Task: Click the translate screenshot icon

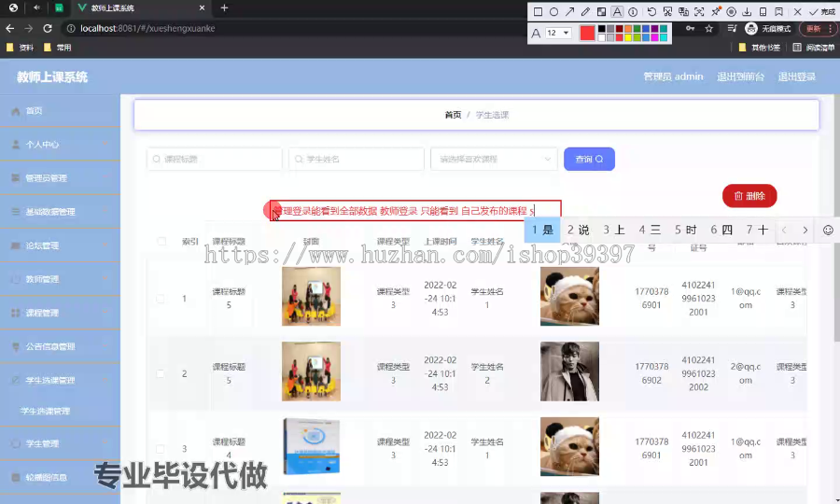Action: tap(683, 11)
